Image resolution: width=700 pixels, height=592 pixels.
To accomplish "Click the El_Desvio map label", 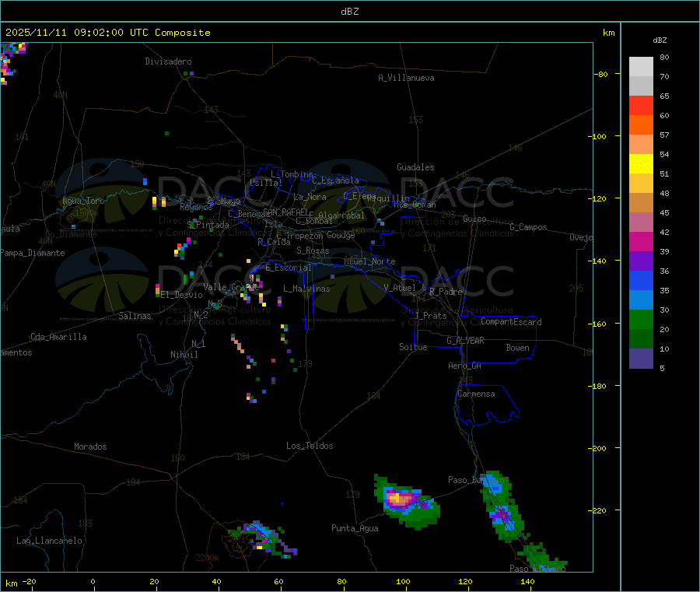I will click(x=182, y=295).
